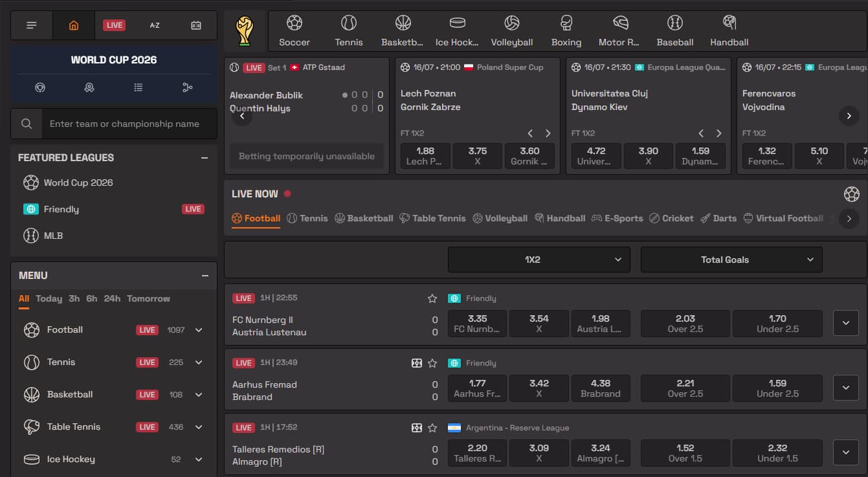Select Handball in the top sports bar
Image resolution: width=868 pixels, height=477 pixels.
[729, 31]
